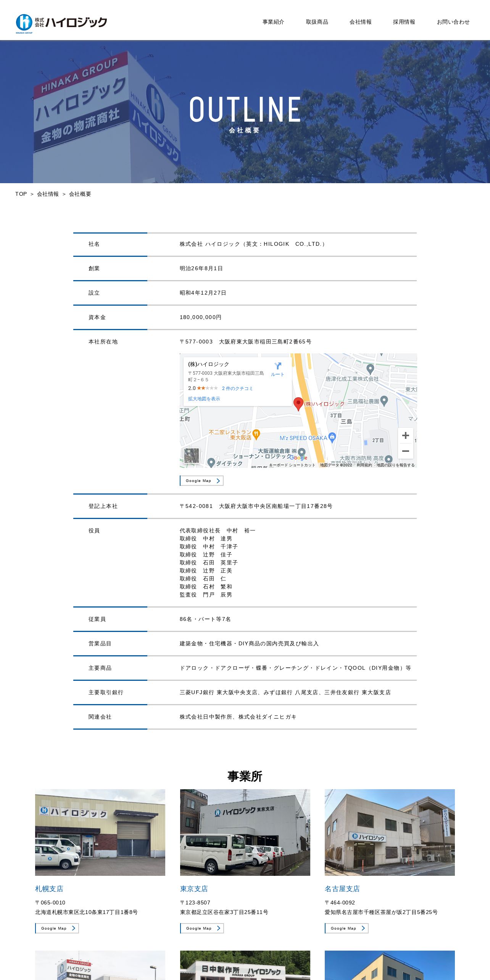This screenshot has height=980, width=490.
Task: Open Google Map for 名古屋支店
Action: point(347,928)
